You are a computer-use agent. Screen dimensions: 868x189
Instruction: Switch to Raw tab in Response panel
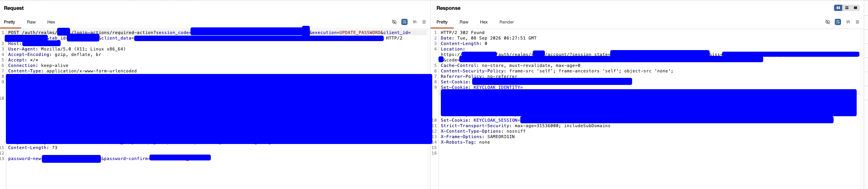[464, 22]
